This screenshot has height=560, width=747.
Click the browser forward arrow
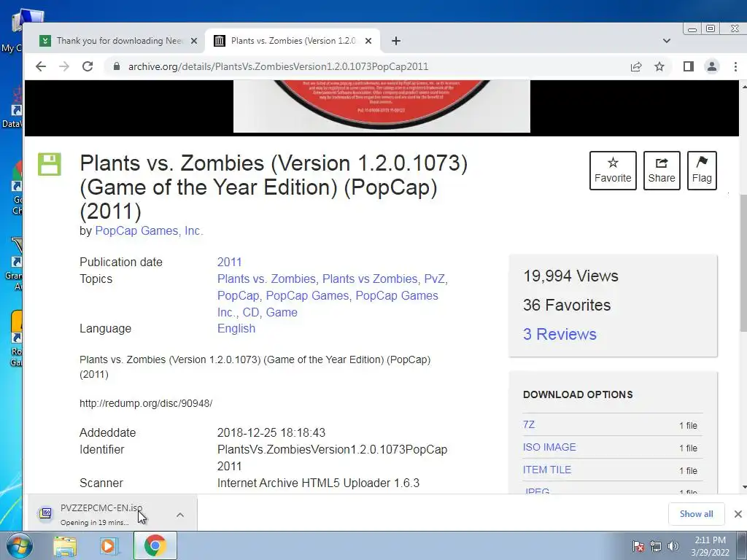pos(64,66)
